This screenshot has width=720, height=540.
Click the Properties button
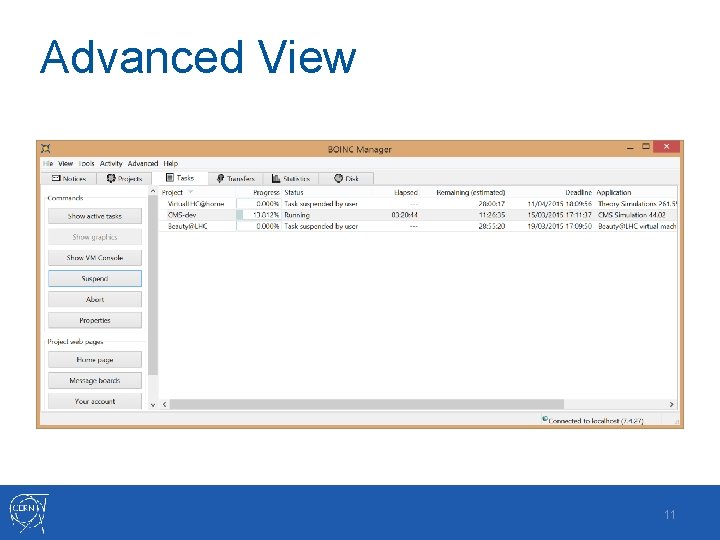tap(95, 321)
